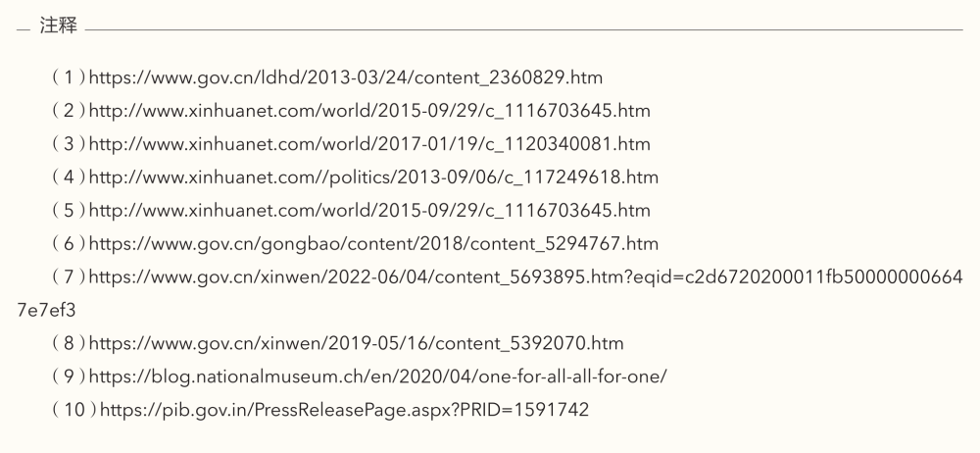Select the footnote marker (1)

tap(69, 78)
